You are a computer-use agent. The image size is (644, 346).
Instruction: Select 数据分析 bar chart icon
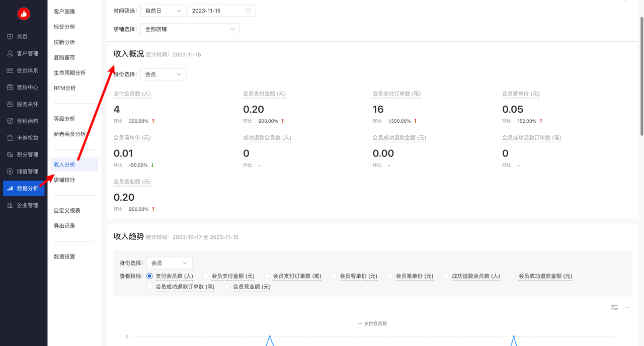point(10,189)
